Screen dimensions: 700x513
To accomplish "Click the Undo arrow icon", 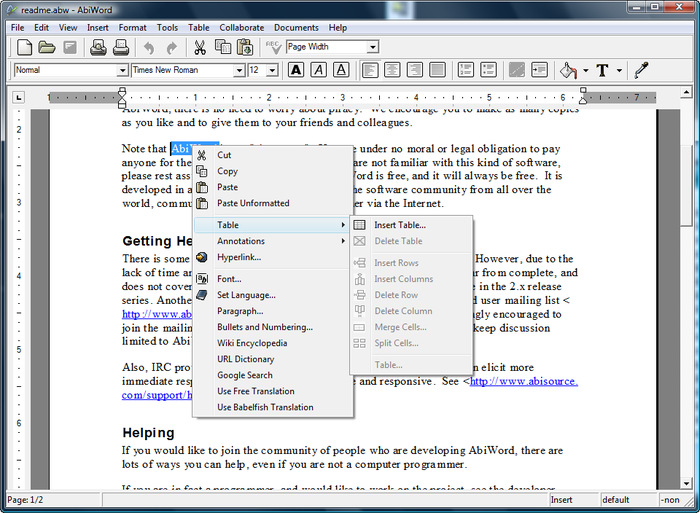I will (x=149, y=47).
